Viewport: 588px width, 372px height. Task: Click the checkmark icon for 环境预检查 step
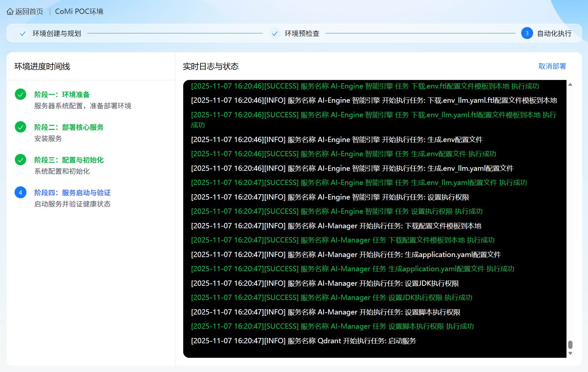[x=274, y=34]
